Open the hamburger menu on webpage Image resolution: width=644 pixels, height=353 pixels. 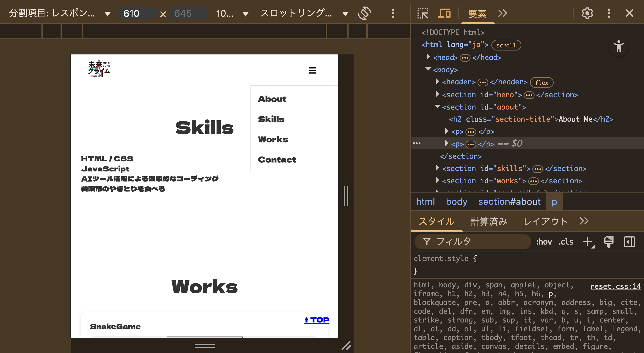tap(313, 70)
